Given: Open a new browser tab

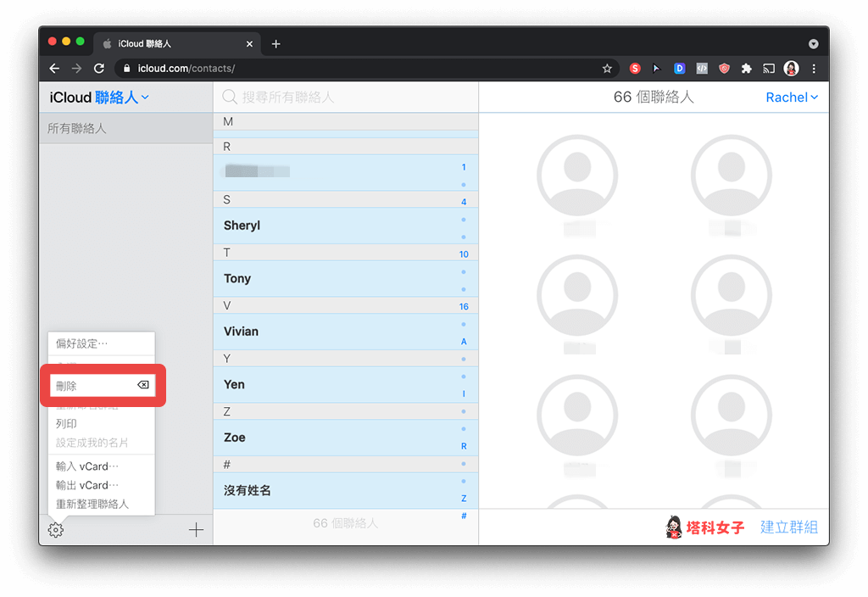Looking at the screenshot, I should pyautogui.click(x=275, y=44).
